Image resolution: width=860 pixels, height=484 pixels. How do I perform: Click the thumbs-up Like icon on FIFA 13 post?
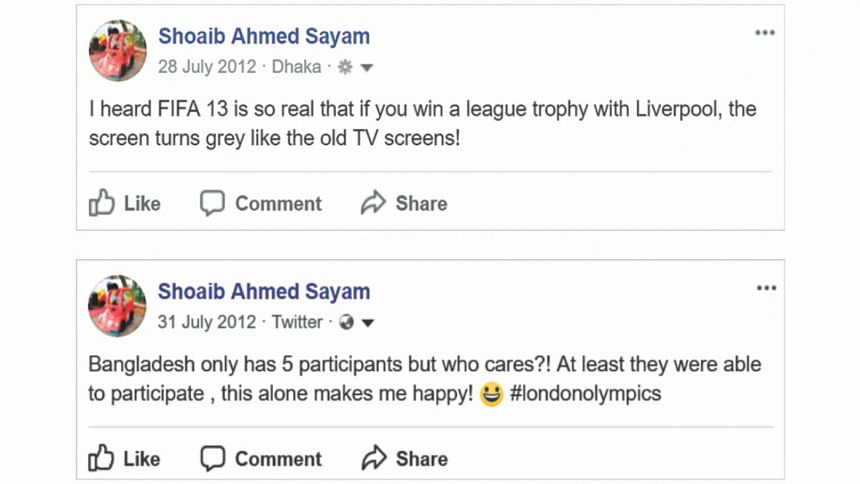click(101, 202)
